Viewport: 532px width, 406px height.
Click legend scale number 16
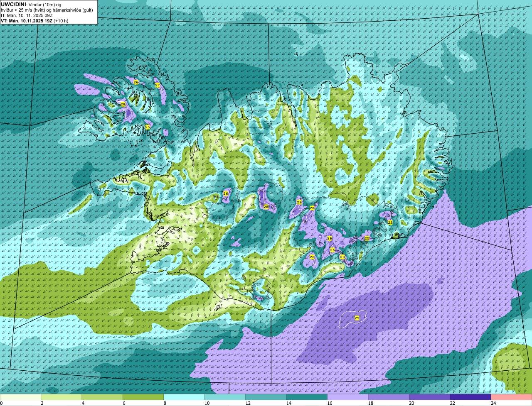[x=330, y=403]
